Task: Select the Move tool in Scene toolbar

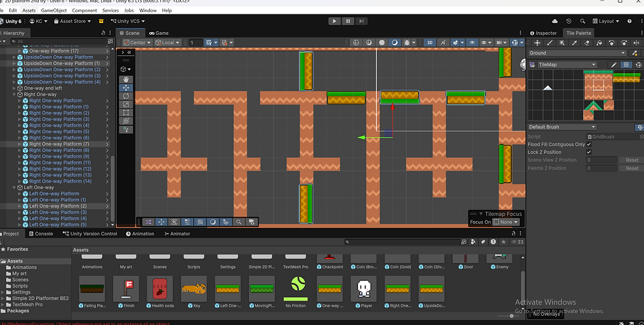Action: pos(126,87)
